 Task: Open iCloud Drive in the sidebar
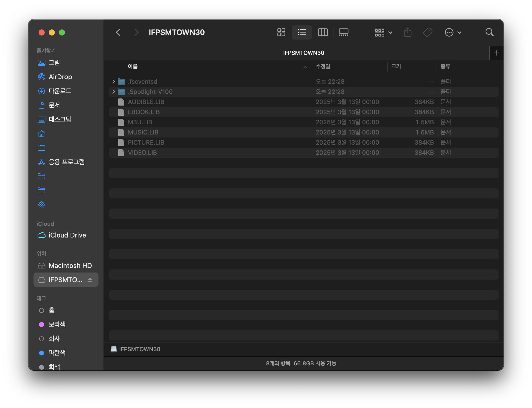point(67,235)
